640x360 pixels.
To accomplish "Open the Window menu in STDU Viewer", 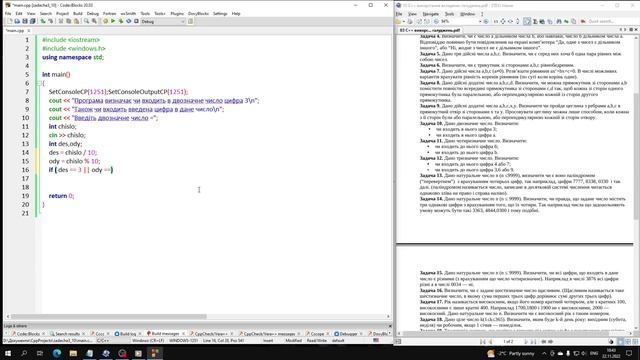I will [467, 14].
